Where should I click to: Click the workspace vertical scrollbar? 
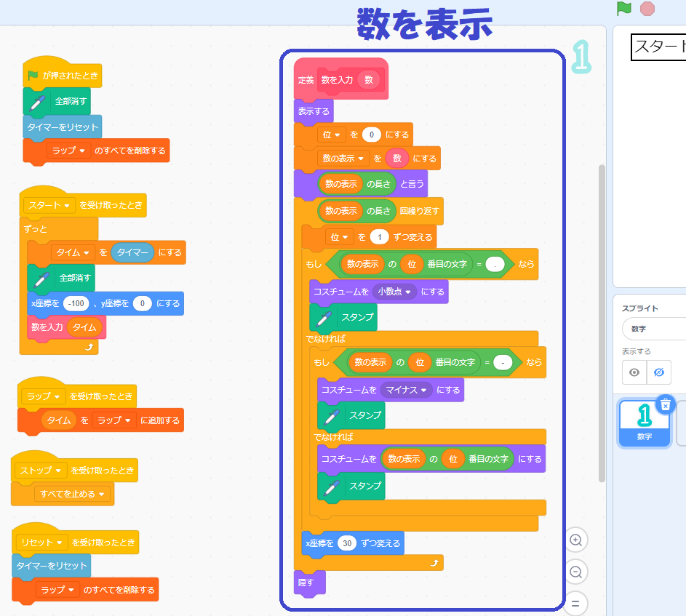pyautogui.click(x=601, y=320)
